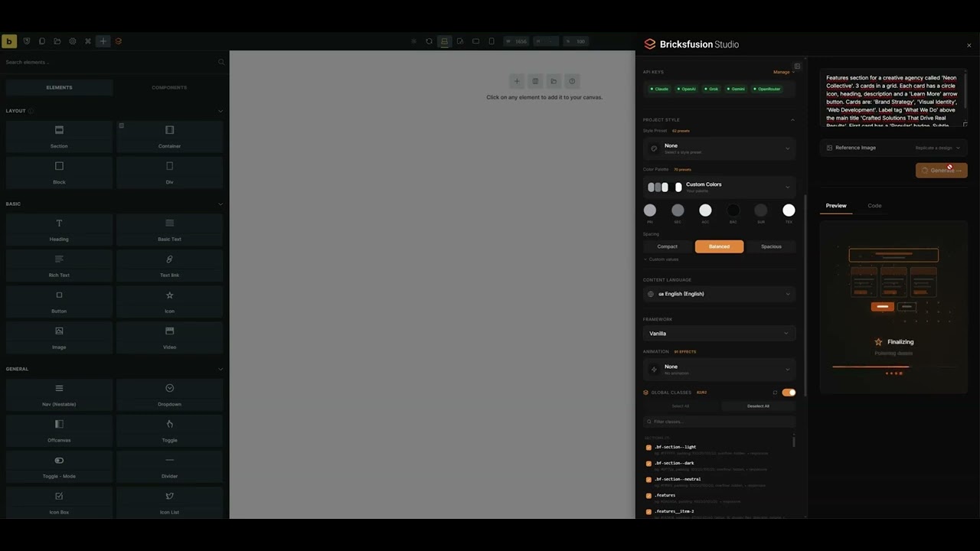Uncheck the .features__item-2 class
Image resolution: width=980 pixels, height=551 pixels.
[648, 512]
